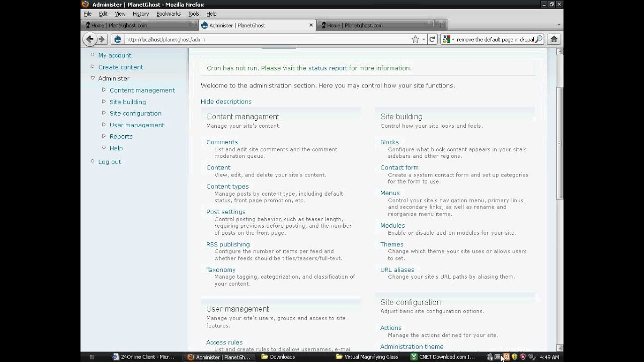
Task: Open the Help menu in the menu bar
Action: click(x=211, y=14)
